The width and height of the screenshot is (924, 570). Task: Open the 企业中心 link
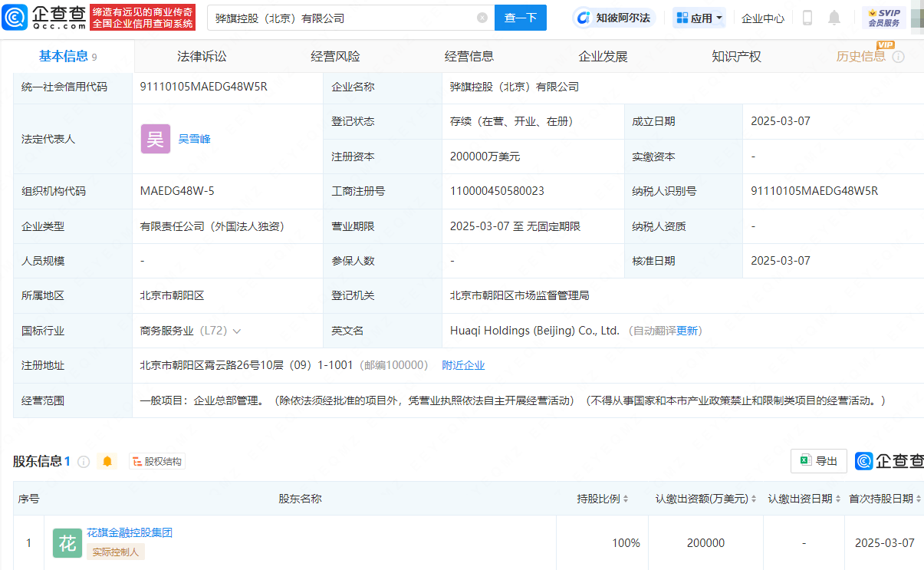click(x=763, y=18)
